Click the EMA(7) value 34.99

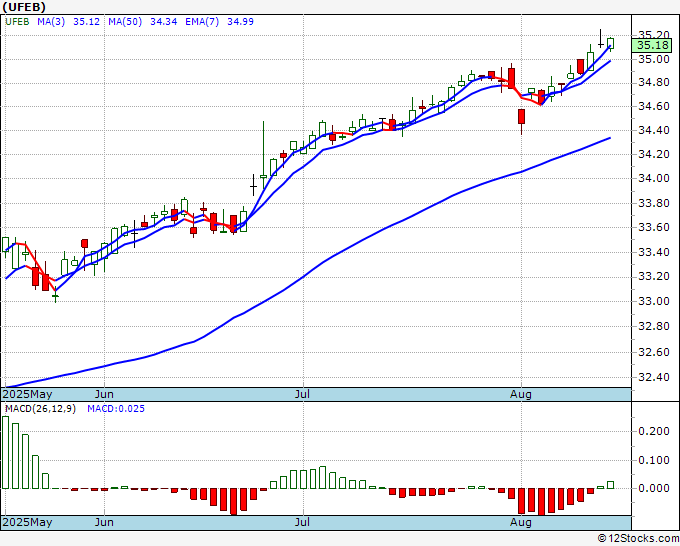point(240,22)
